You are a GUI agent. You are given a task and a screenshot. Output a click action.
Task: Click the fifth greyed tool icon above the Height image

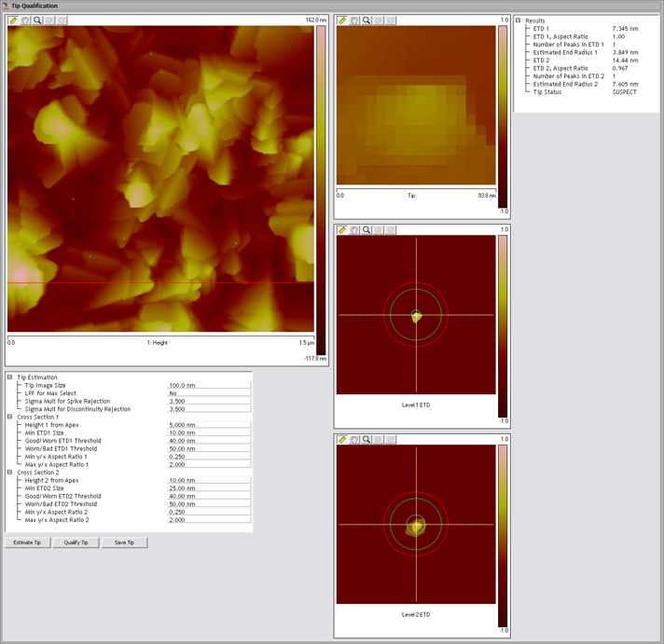[x=62, y=21]
